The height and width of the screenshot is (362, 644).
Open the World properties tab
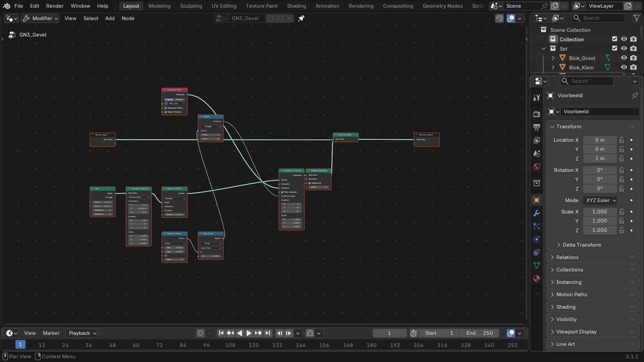point(537,167)
